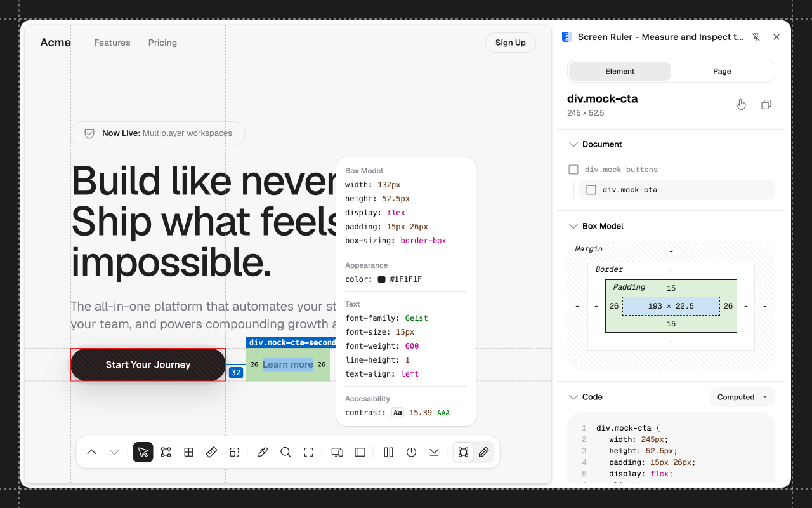Click the #1F1F1F color swatch in tooltip
Screen dimensions: 812x508
(382, 279)
